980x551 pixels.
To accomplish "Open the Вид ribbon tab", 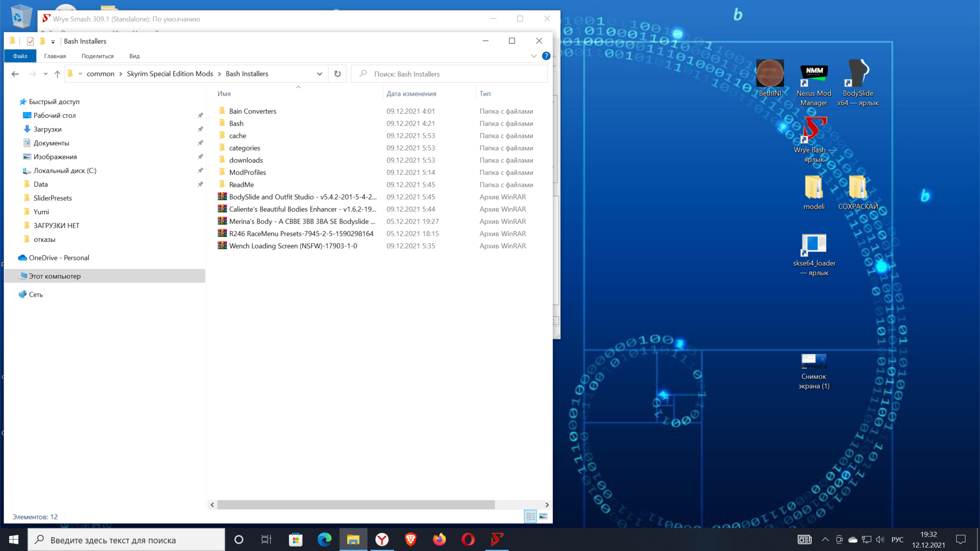I will pos(134,56).
